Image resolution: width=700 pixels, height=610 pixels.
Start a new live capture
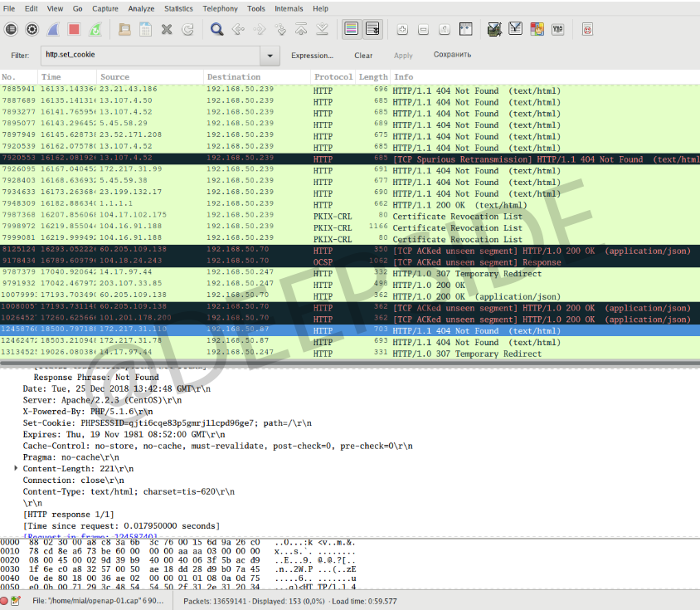pyautogui.click(x=51, y=29)
